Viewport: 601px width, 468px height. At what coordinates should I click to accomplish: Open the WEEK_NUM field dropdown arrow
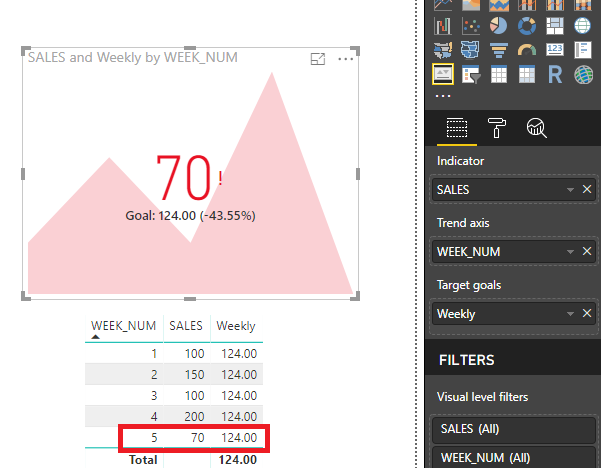(x=570, y=252)
